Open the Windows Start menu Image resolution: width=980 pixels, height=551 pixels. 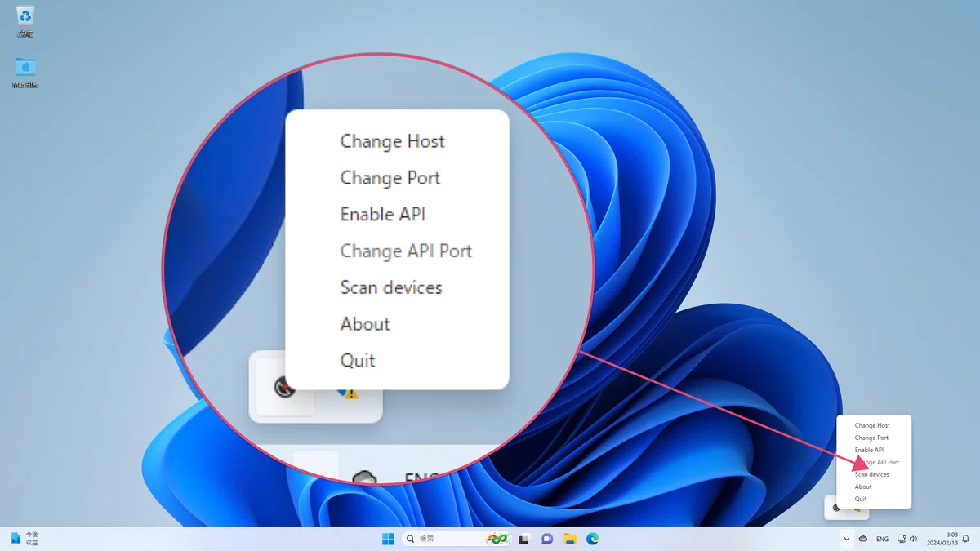coord(388,539)
